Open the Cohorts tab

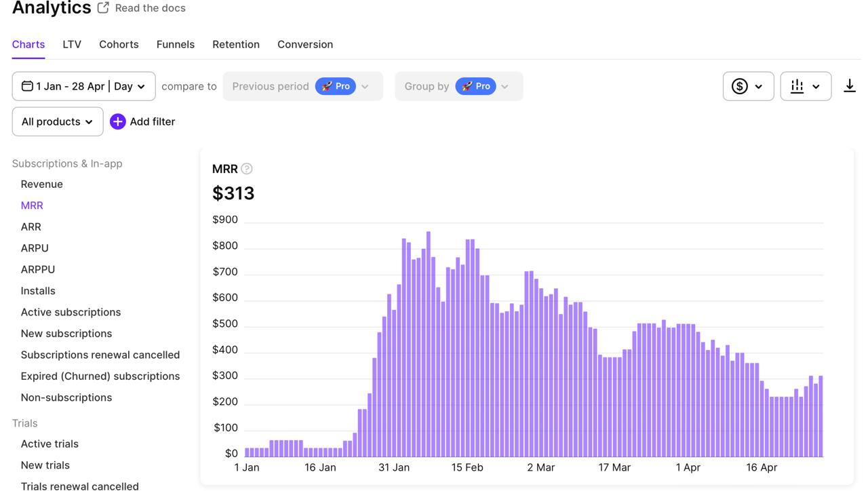[119, 44]
